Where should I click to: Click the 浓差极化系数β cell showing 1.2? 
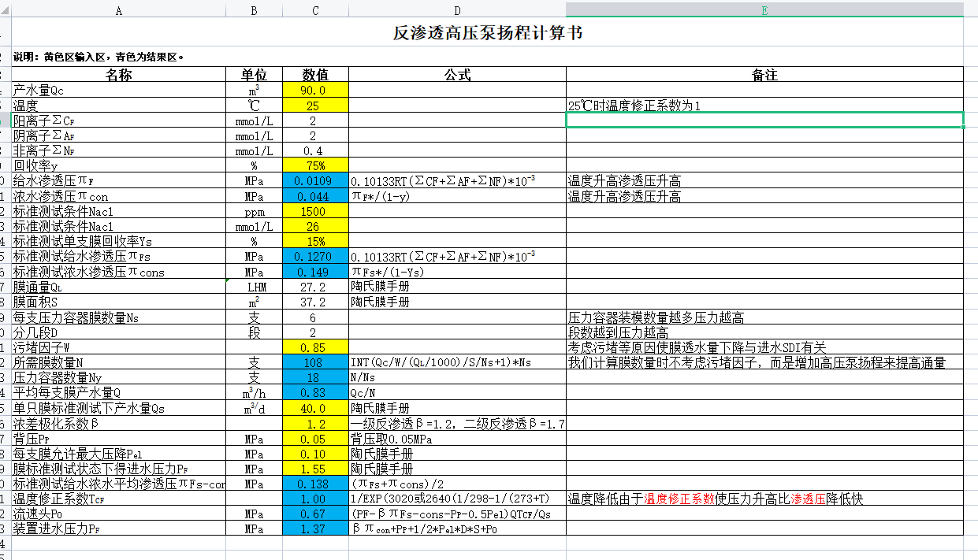[x=314, y=423]
